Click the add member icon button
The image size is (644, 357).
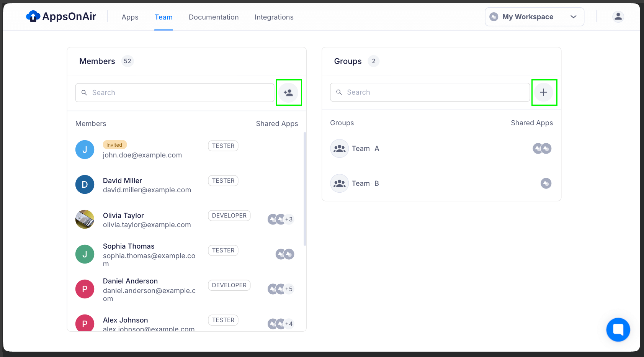point(288,93)
